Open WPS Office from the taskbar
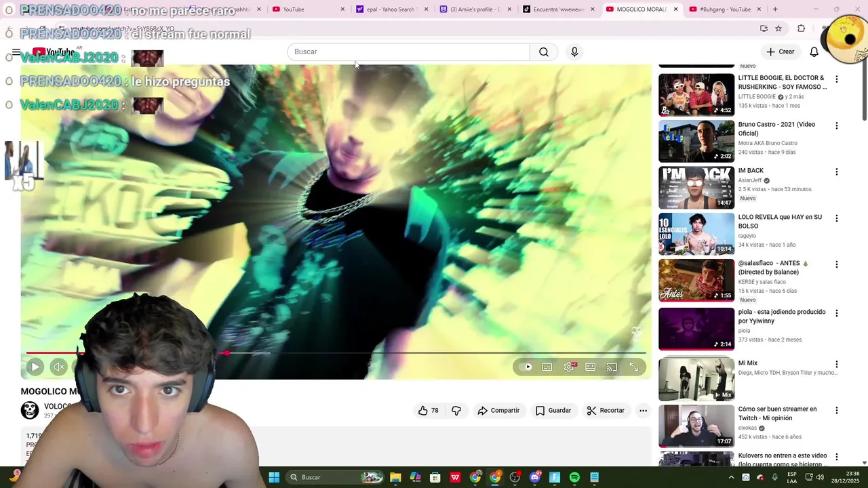 (x=455, y=477)
